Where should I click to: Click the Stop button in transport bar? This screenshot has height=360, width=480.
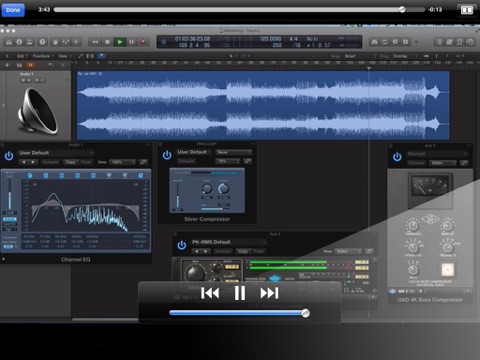click(107, 42)
